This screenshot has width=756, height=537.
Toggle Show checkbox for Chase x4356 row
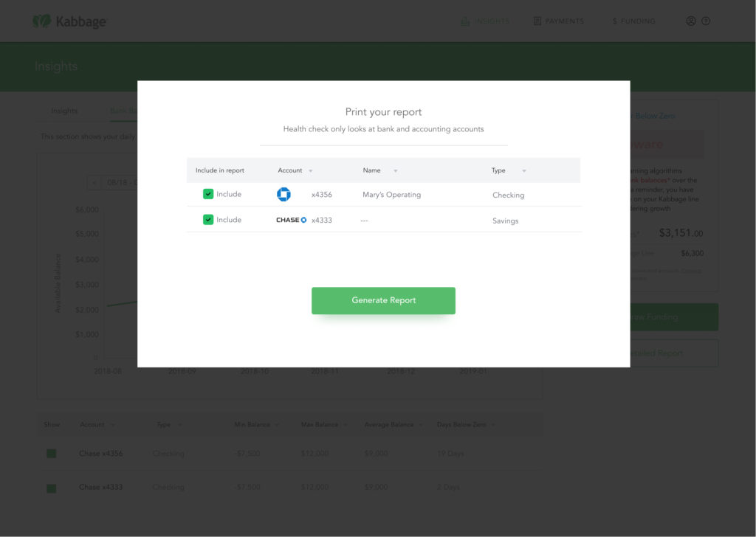[x=52, y=454]
